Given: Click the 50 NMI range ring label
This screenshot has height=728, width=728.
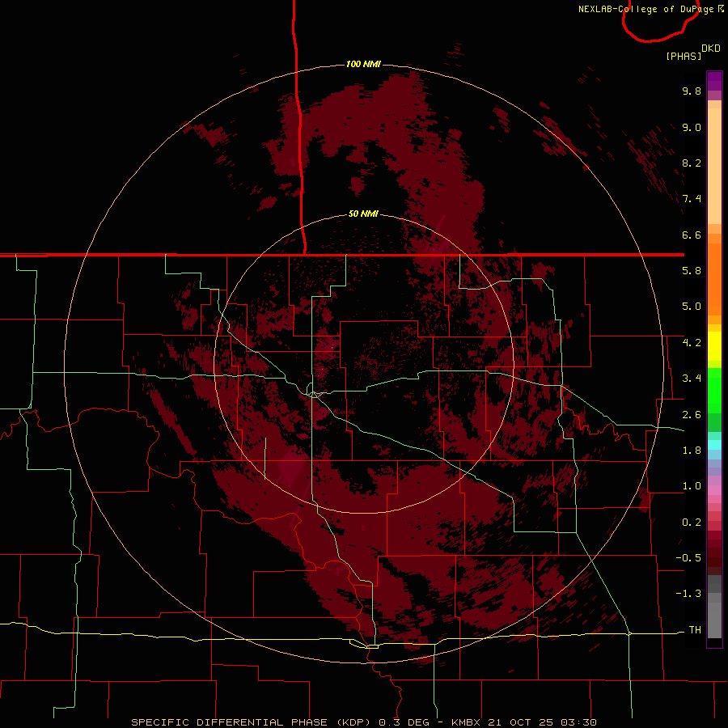Looking at the screenshot, I should click(x=363, y=214).
